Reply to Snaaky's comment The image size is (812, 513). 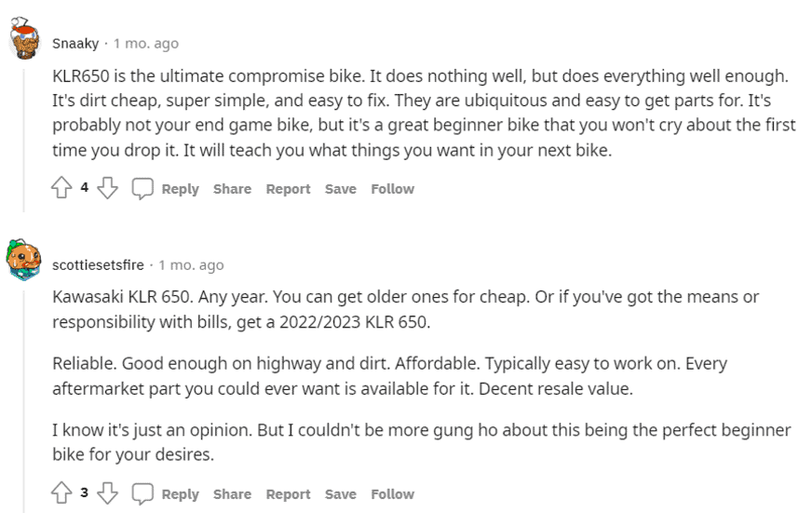coord(181,189)
